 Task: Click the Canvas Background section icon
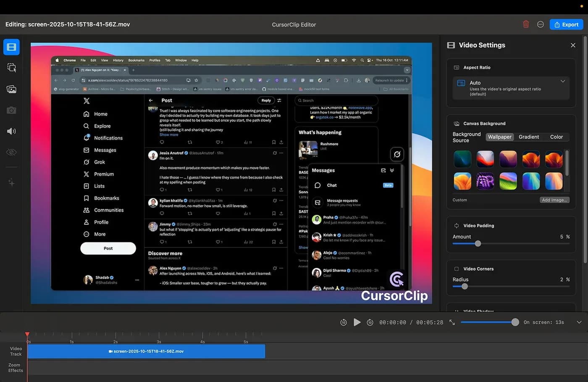(x=457, y=124)
